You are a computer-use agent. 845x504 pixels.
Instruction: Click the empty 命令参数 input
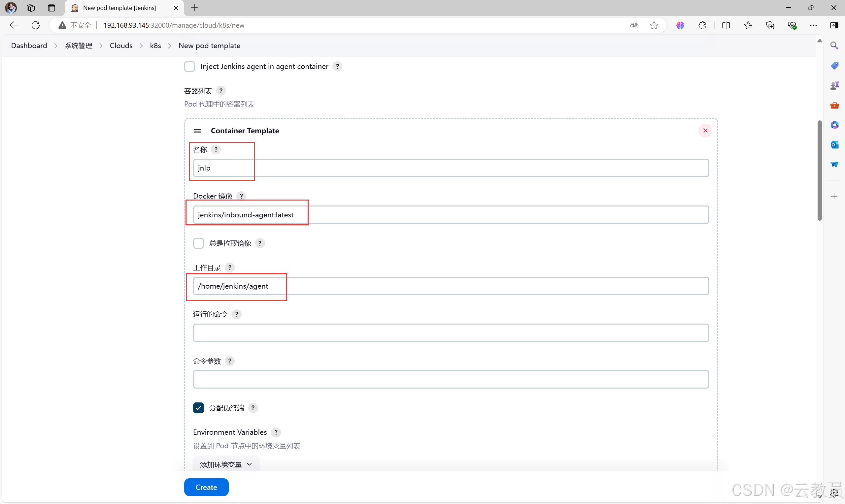[451, 379]
